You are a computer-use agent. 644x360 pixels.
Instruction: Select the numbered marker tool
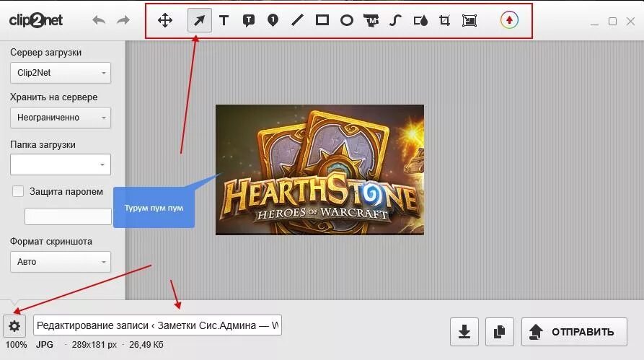click(x=273, y=20)
